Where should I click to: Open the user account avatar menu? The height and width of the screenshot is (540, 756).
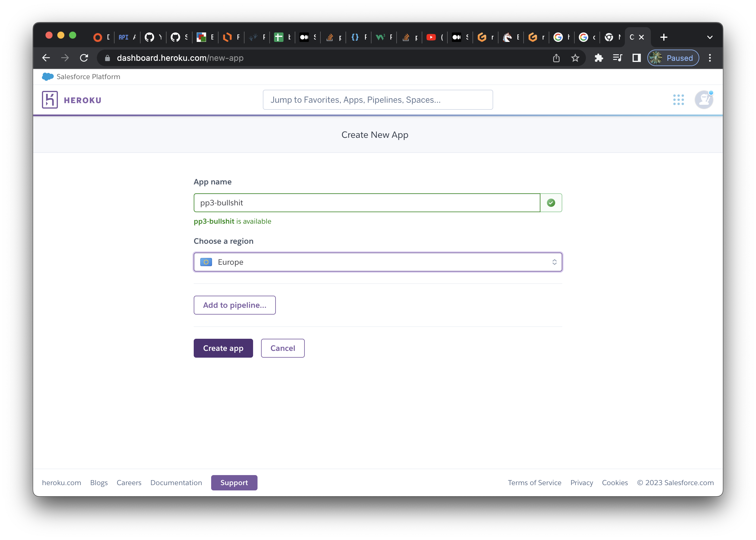pos(703,100)
